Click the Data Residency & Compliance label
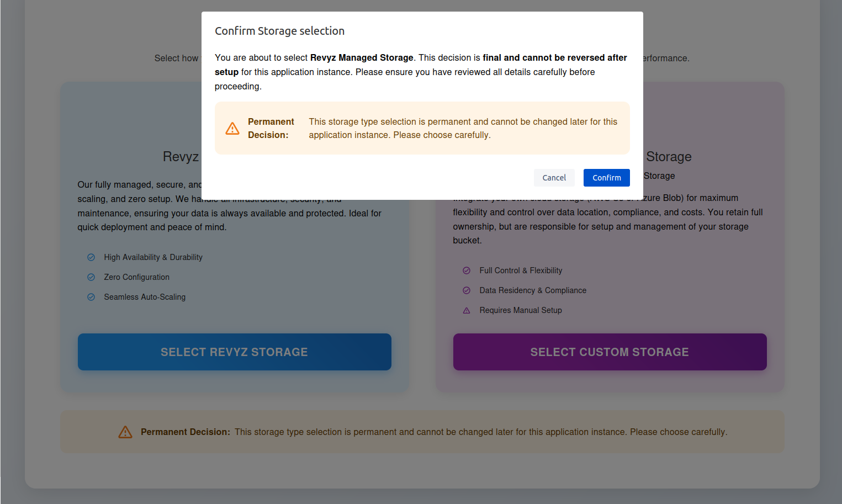 [x=532, y=290]
